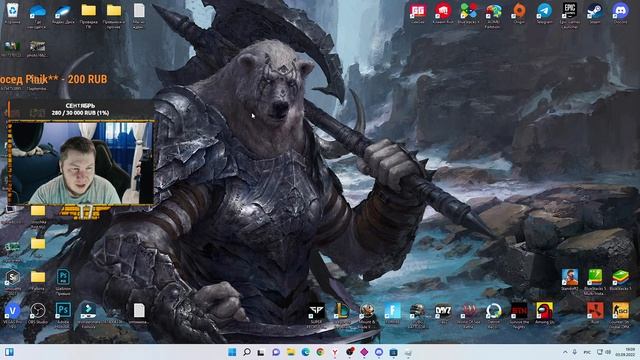
Task: Open taskbar Search magnifier
Action: click(247, 352)
